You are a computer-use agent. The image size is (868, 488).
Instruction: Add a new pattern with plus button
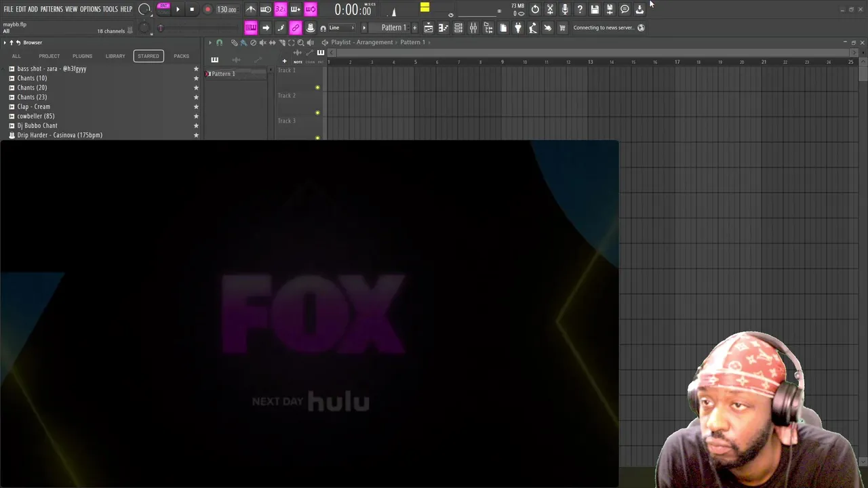tap(414, 28)
